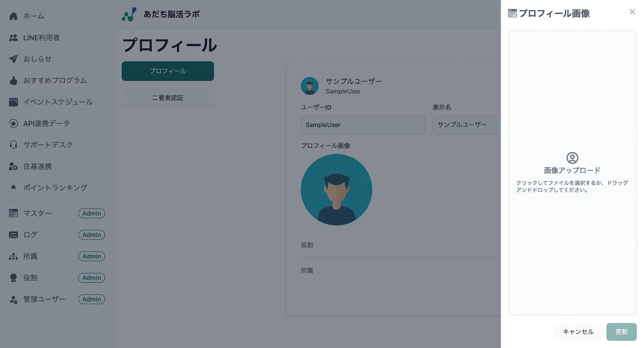Click the thumbs-up icon for おすすめプログラム
Image resolution: width=644 pixels, height=348 pixels.
coord(14,80)
